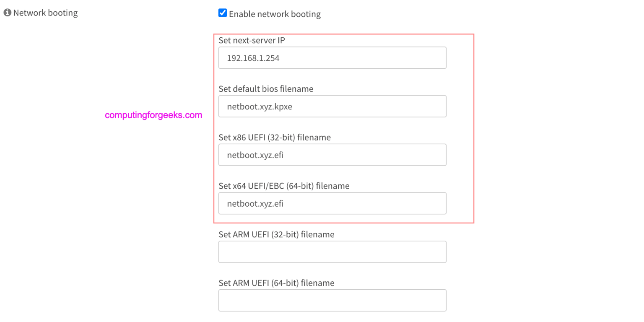
Task: Click the Set next-server IP input field
Action: 332,57
